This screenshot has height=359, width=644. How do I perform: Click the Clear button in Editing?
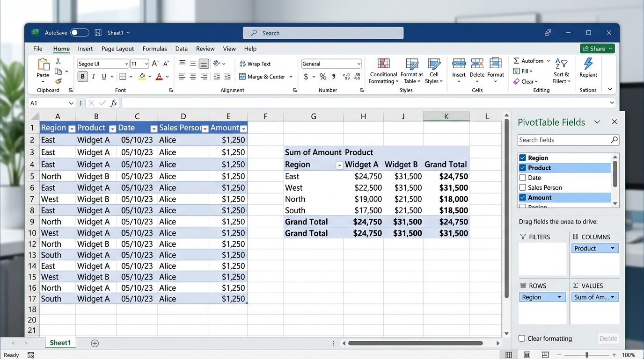[526, 81]
